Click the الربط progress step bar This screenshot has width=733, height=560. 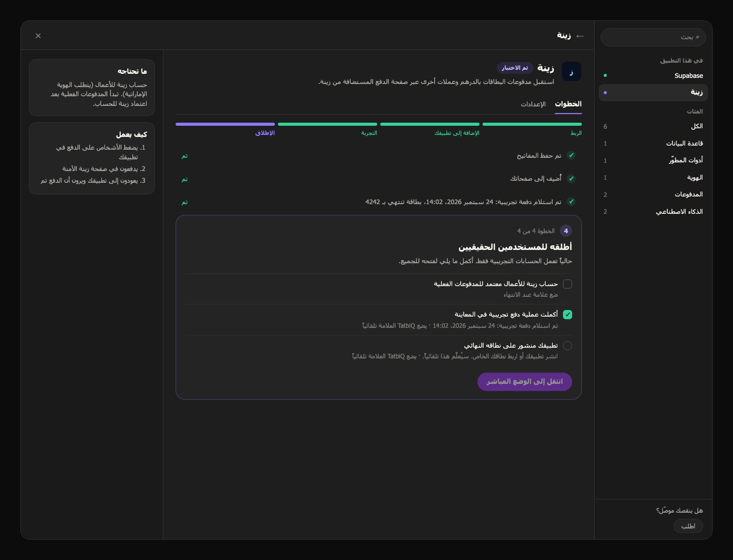[532, 124]
